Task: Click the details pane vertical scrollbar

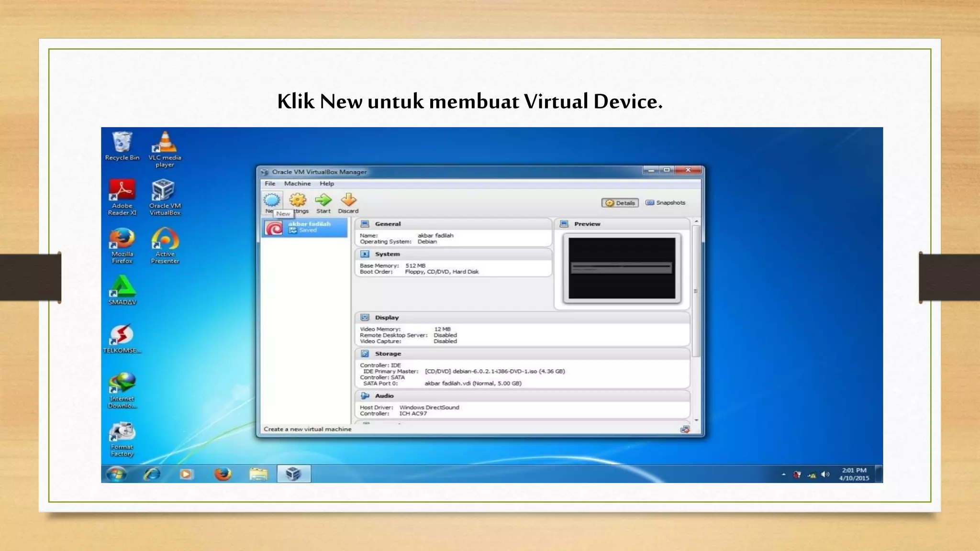Action: [696, 292]
